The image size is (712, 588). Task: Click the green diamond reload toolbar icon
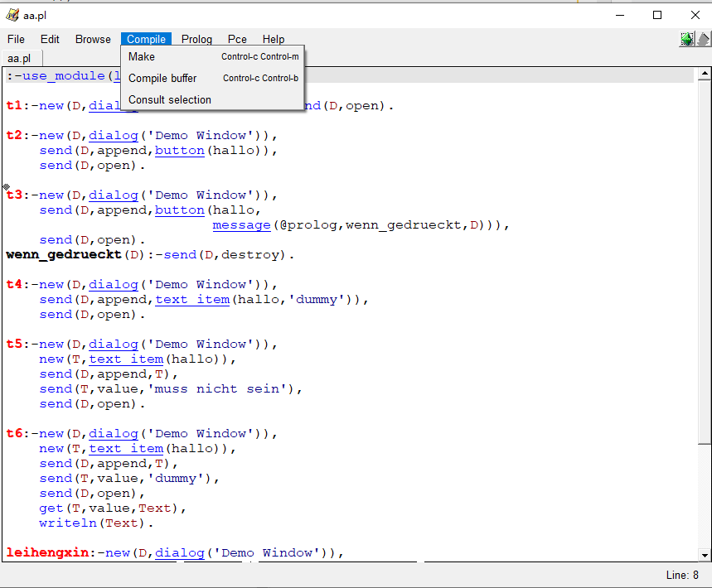click(686, 38)
